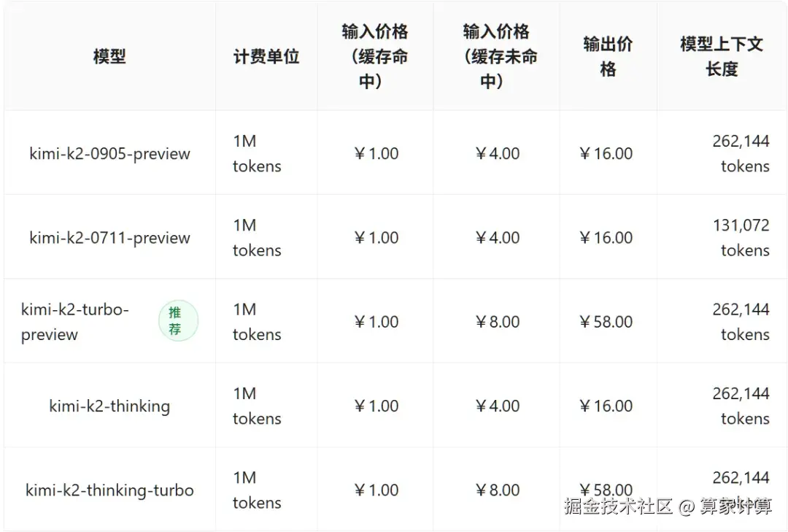
Task: Click 1M tokens billing unit for kimi-k2-0905-preview
Action: pos(257,153)
